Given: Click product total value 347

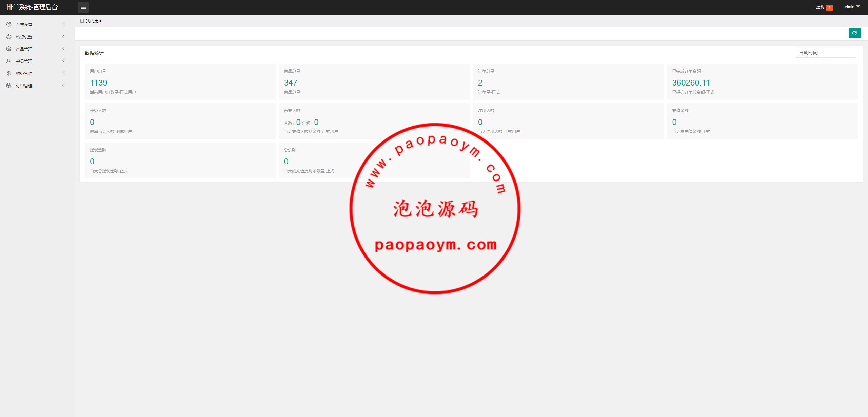Looking at the screenshot, I should (291, 83).
